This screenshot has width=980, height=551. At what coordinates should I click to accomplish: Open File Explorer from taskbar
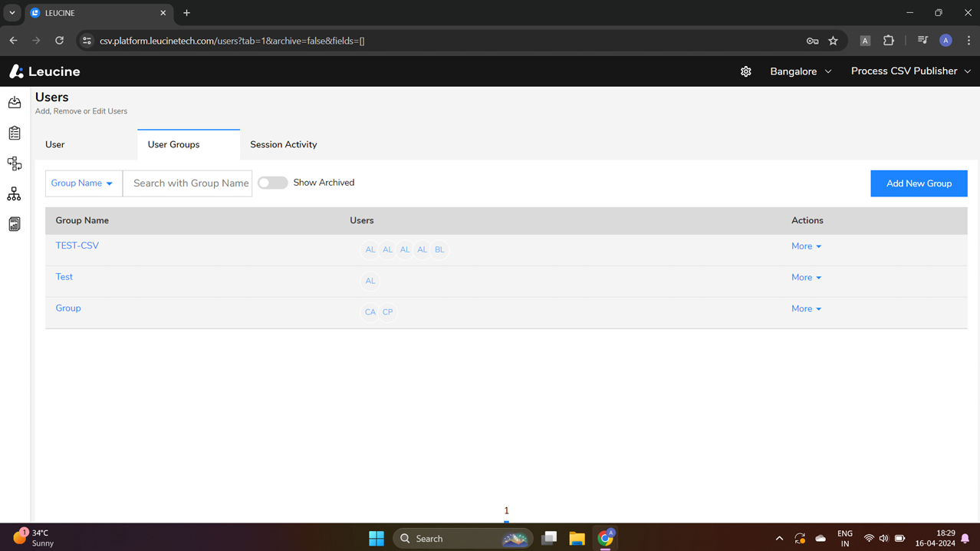tap(577, 539)
